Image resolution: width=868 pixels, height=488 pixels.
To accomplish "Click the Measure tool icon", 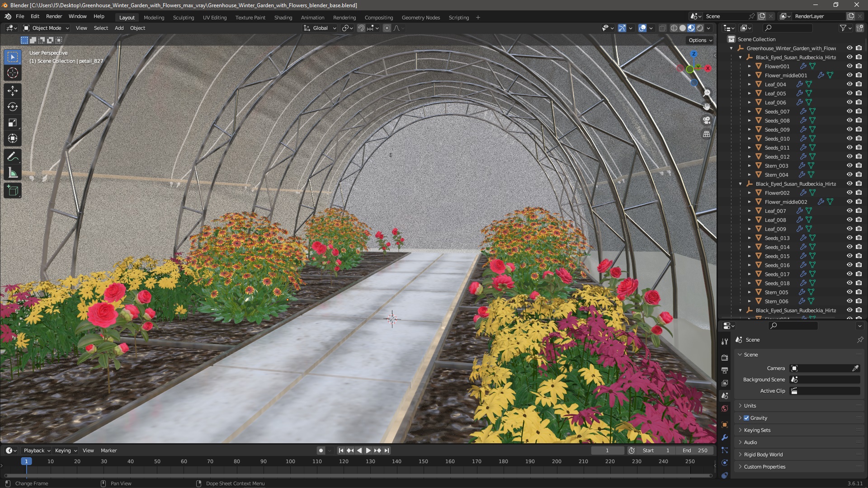I will pos(13,173).
